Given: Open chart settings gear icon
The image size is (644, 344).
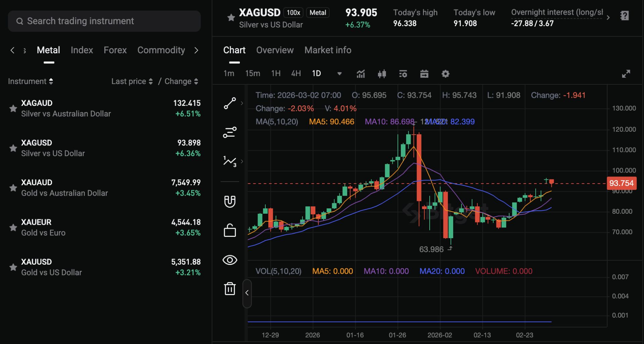Looking at the screenshot, I should coord(445,74).
